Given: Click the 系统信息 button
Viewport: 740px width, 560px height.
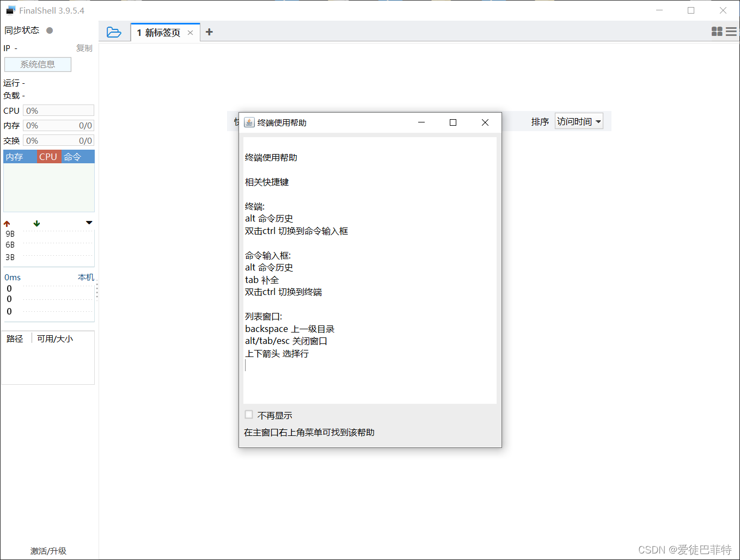Looking at the screenshot, I should (x=38, y=64).
